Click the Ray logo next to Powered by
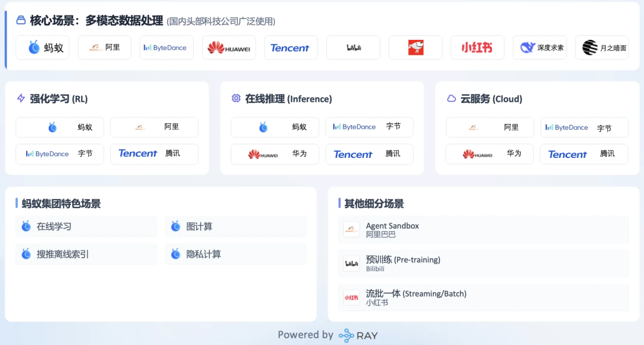This screenshot has height=345, width=644. click(358, 335)
